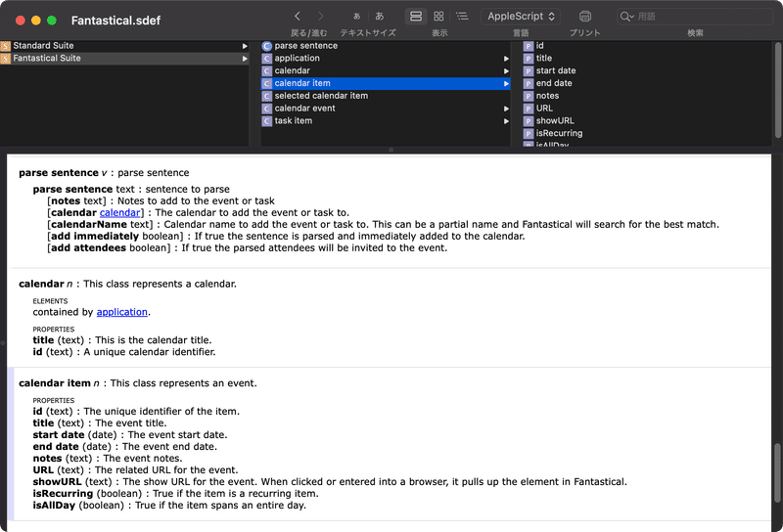Select the notes property row
Viewport: 783px width, 532px height.
coord(647,95)
